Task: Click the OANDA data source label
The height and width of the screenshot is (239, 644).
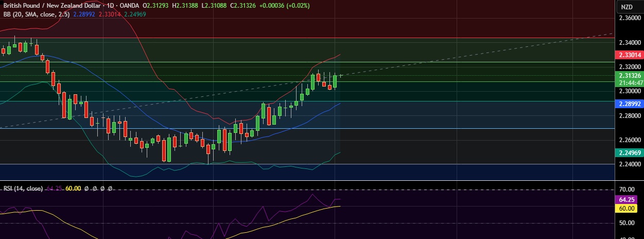Action: tap(129, 6)
